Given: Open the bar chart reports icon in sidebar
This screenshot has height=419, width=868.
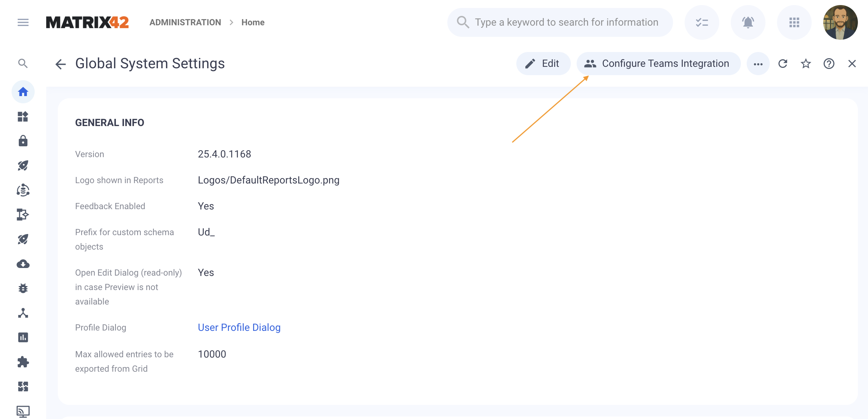Looking at the screenshot, I should point(23,337).
